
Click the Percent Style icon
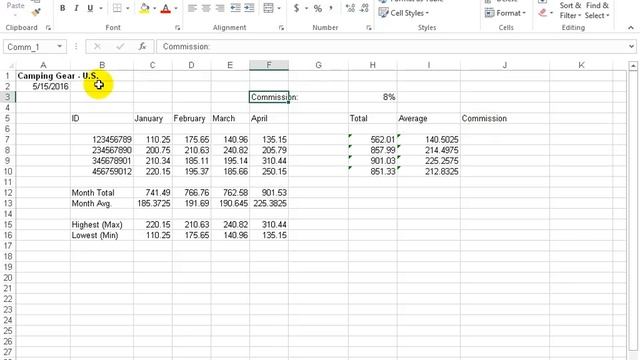point(318,8)
